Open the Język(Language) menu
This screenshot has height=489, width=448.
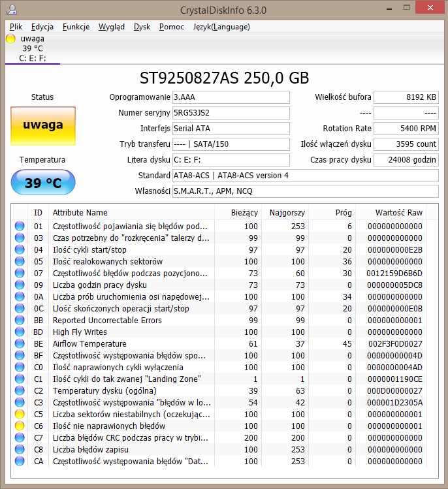221,27
